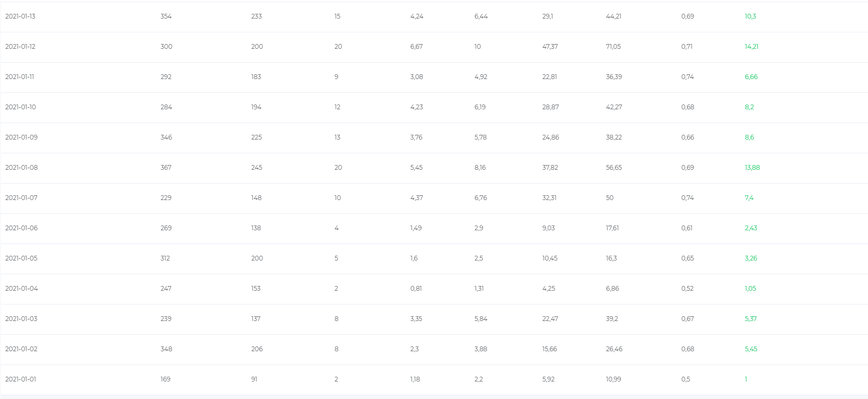
Task: Click the cell showing 47,37
Action: pyautogui.click(x=550, y=47)
